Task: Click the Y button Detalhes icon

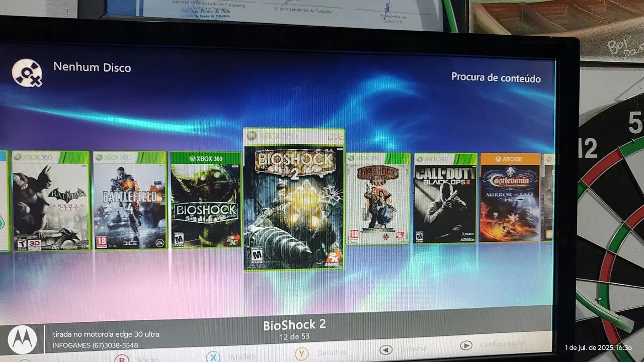Action: pos(301,354)
